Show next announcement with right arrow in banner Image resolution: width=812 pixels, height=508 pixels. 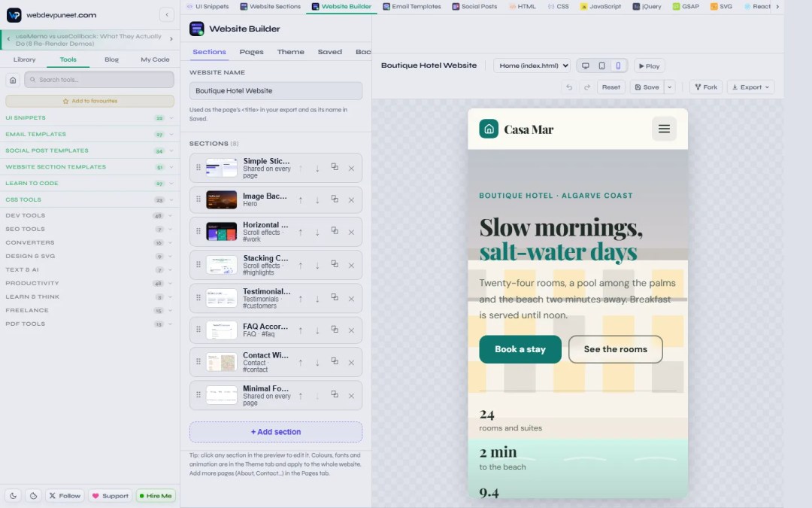click(171, 39)
